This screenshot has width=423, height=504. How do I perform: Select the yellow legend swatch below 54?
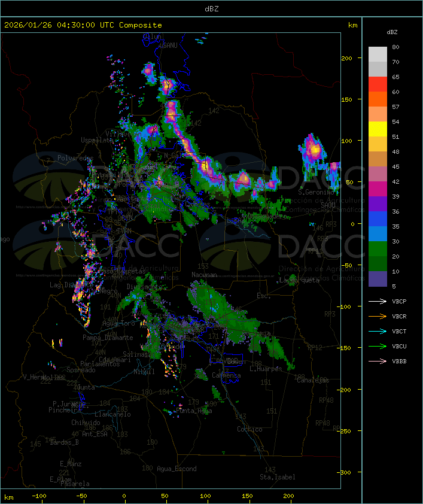click(378, 129)
